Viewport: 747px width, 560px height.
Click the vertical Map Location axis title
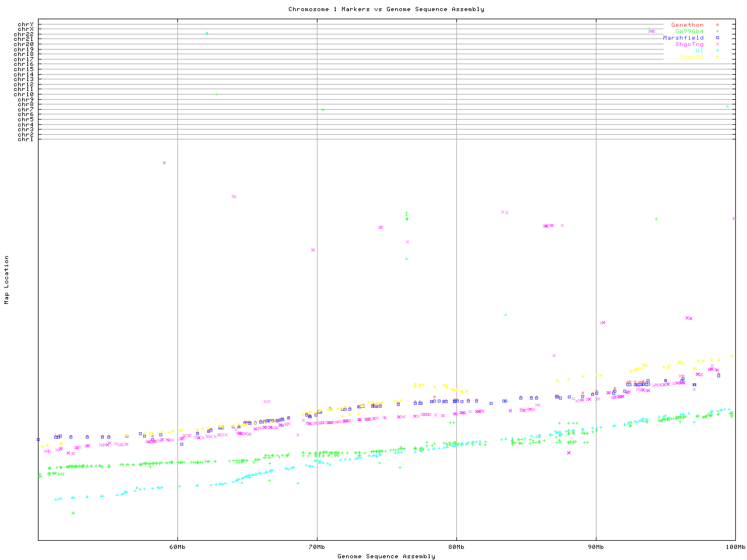coord(7,280)
